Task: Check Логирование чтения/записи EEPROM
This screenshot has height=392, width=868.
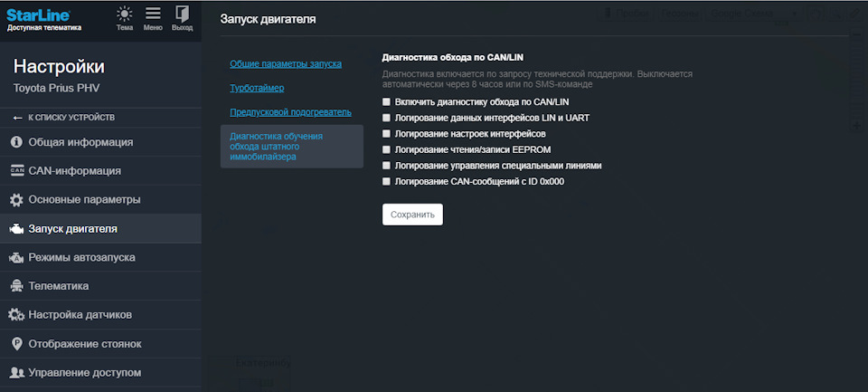Action: (x=386, y=149)
